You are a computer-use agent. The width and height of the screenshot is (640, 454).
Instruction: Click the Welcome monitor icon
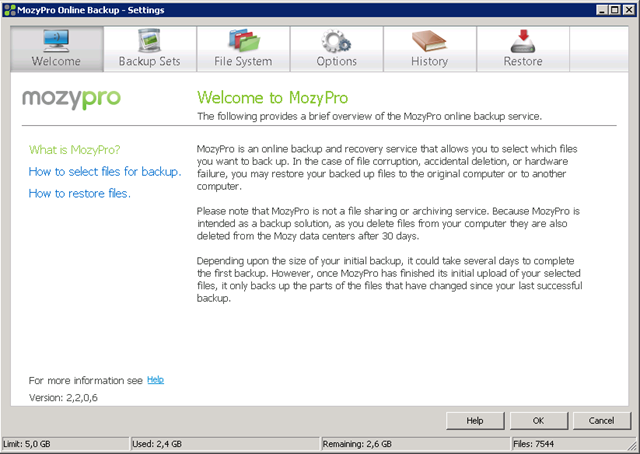coord(56,40)
